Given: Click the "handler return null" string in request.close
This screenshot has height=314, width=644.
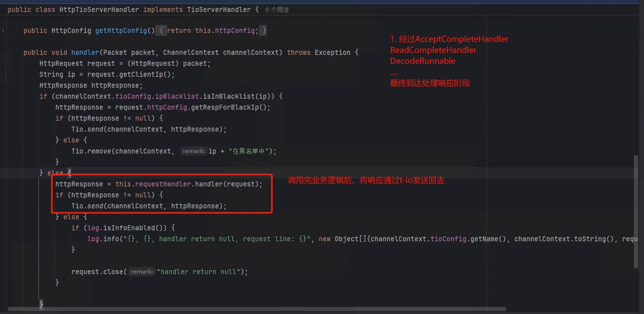Looking at the screenshot, I should point(201,272).
